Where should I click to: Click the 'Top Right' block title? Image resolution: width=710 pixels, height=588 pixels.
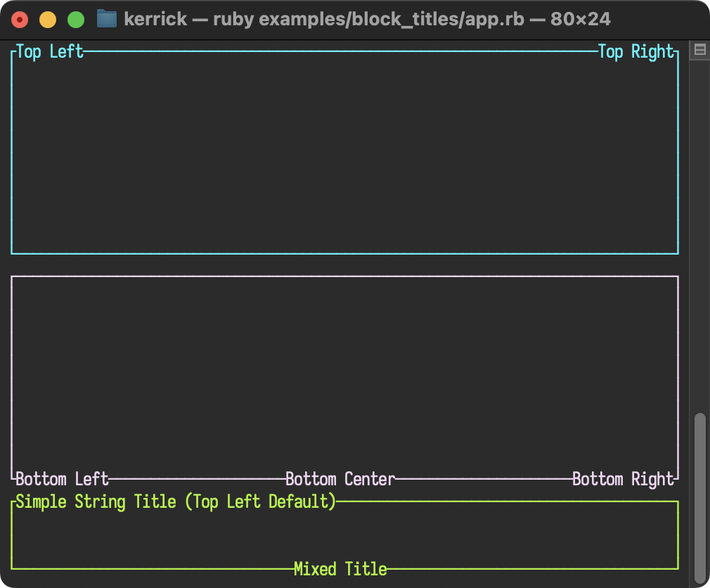pyautogui.click(x=635, y=51)
